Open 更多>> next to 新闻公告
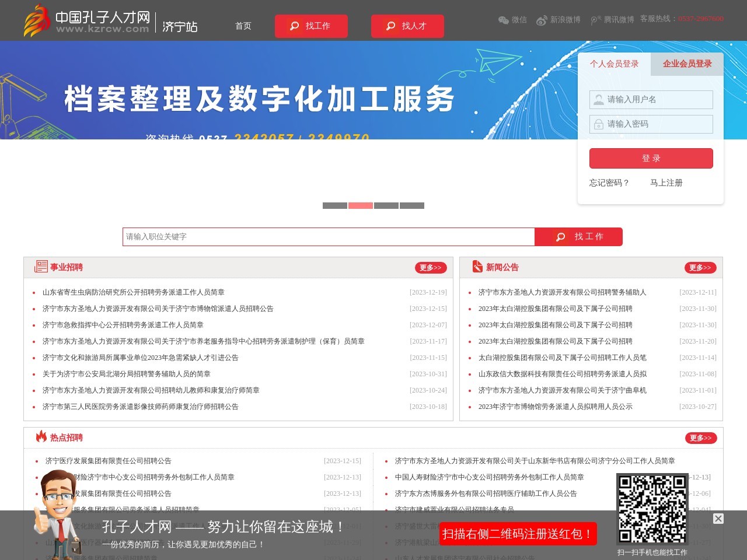The width and height of the screenshot is (747, 560). click(700, 268)
